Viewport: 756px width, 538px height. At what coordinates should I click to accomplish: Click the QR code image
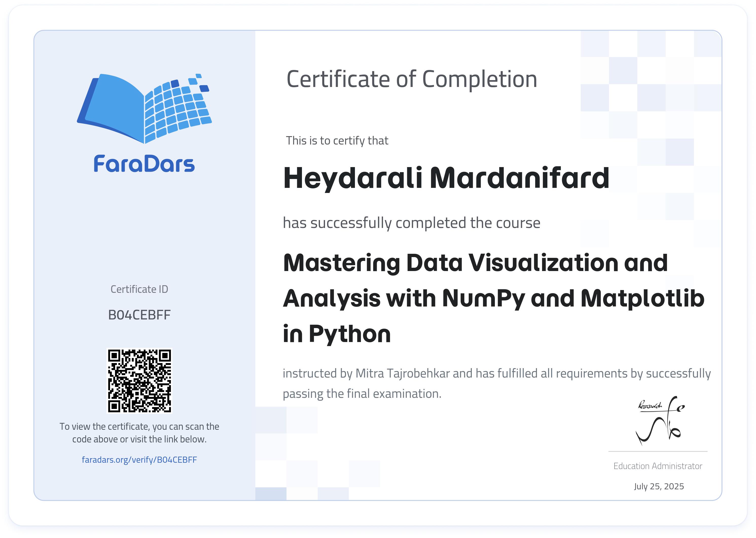click(x=139, y=381)
